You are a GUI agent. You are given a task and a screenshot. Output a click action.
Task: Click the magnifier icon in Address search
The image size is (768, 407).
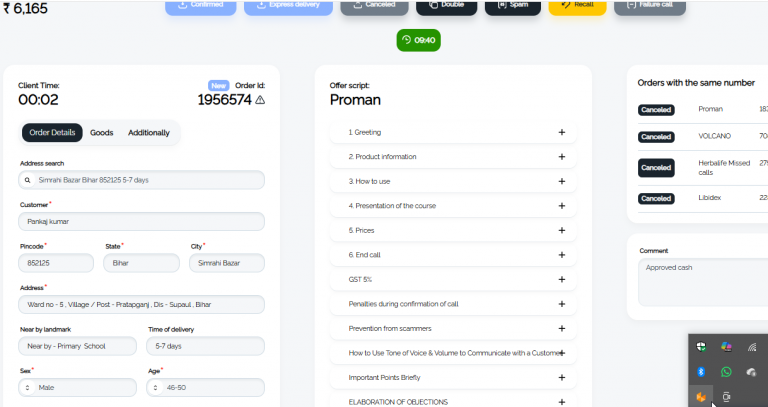tap(27, 180)
